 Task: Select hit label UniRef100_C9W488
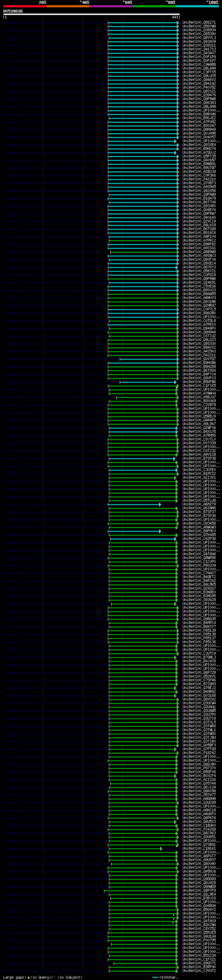tap(199, 64)
